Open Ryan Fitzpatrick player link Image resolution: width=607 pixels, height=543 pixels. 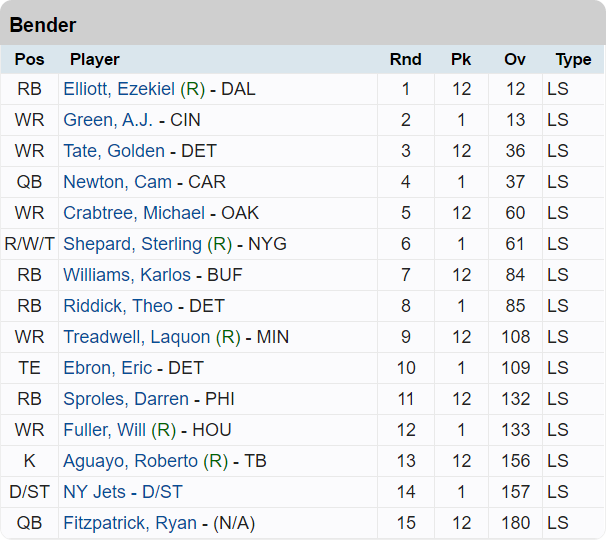pyautogui.click(x=129, y=523)
